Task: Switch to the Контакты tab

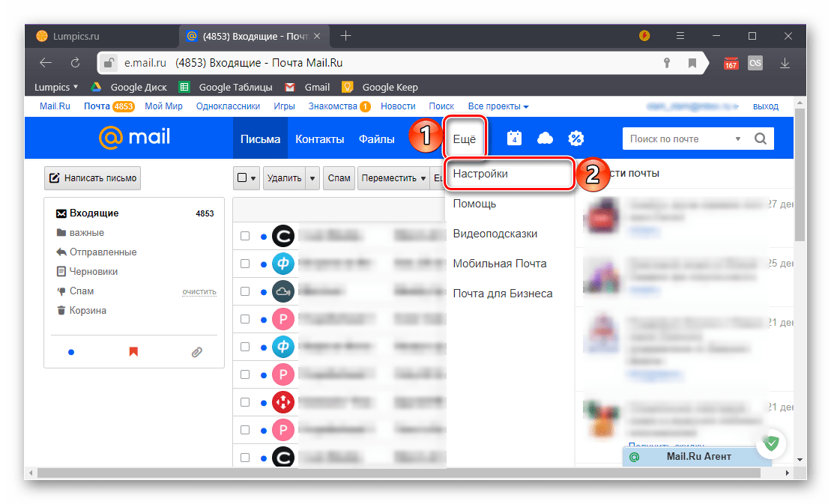Action: click(319, 139)
